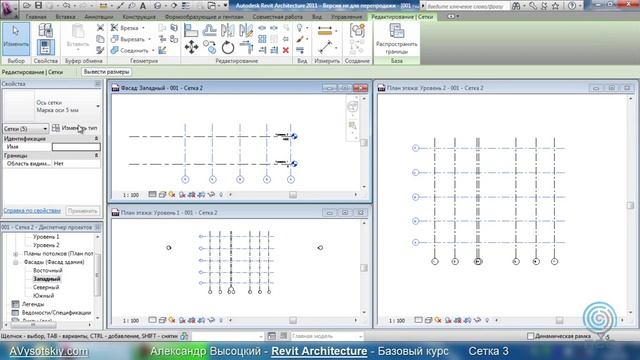
Task: Select the Align tool in Редактирование panel
Action: [x=191, y=30]
